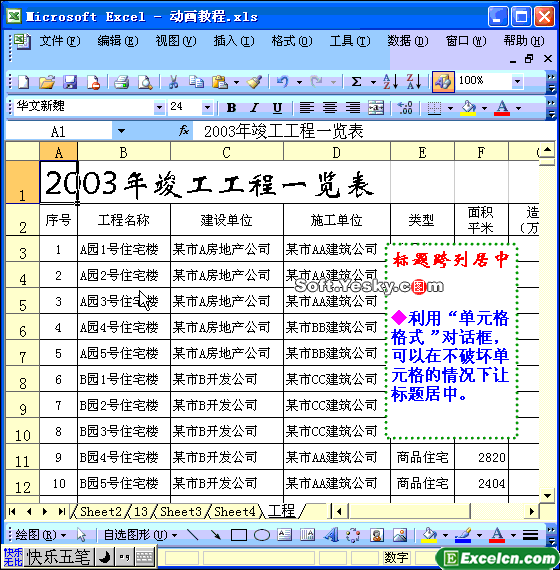The image size is (560, 570).
Task: Undo the last action
Action: [283, 82]
